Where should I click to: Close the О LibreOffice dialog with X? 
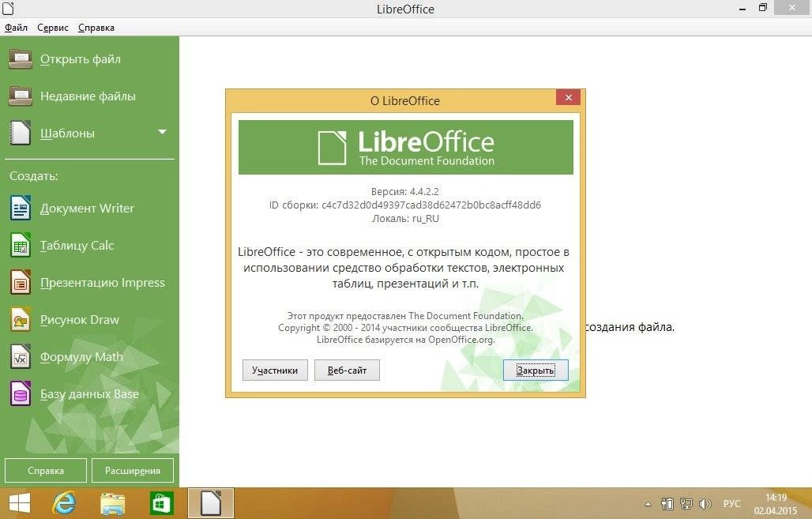tap(568, 97)
